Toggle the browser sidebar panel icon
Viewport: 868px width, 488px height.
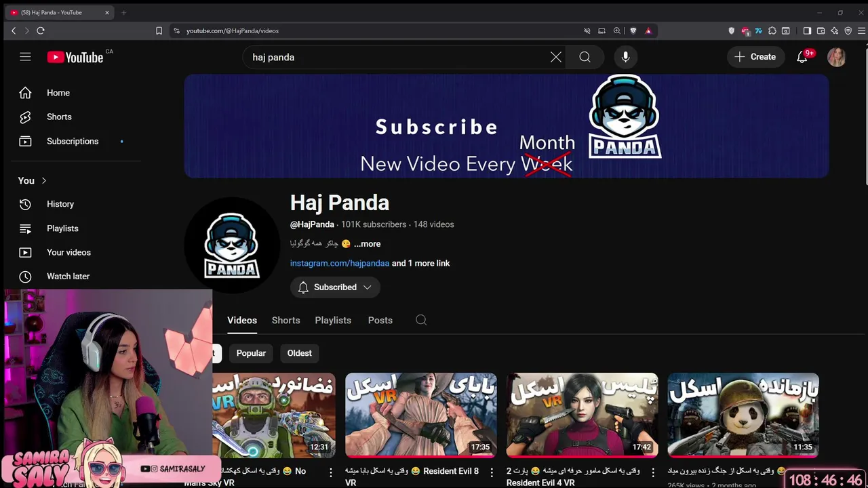point(807,30)
